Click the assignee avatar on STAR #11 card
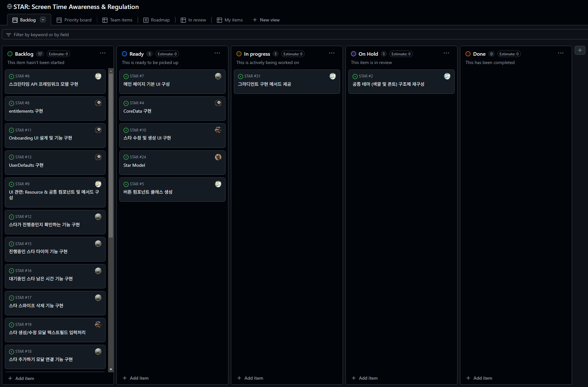The width and height of the screenshot is (588, 387). [x=98, y=130]
